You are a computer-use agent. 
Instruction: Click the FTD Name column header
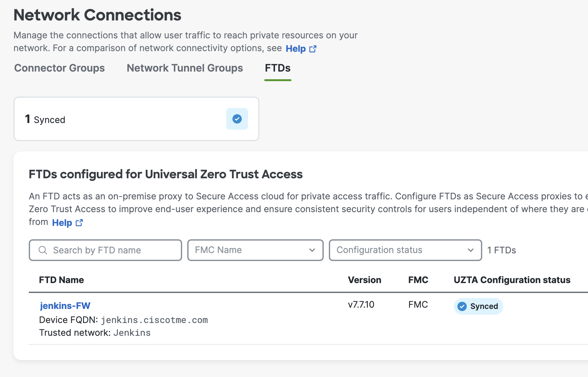pos(61,280)
